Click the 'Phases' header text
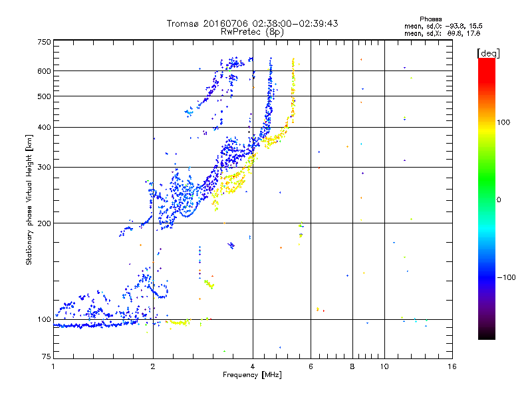Viewport: 532px width, 399px height. click(x=430, y=19)
